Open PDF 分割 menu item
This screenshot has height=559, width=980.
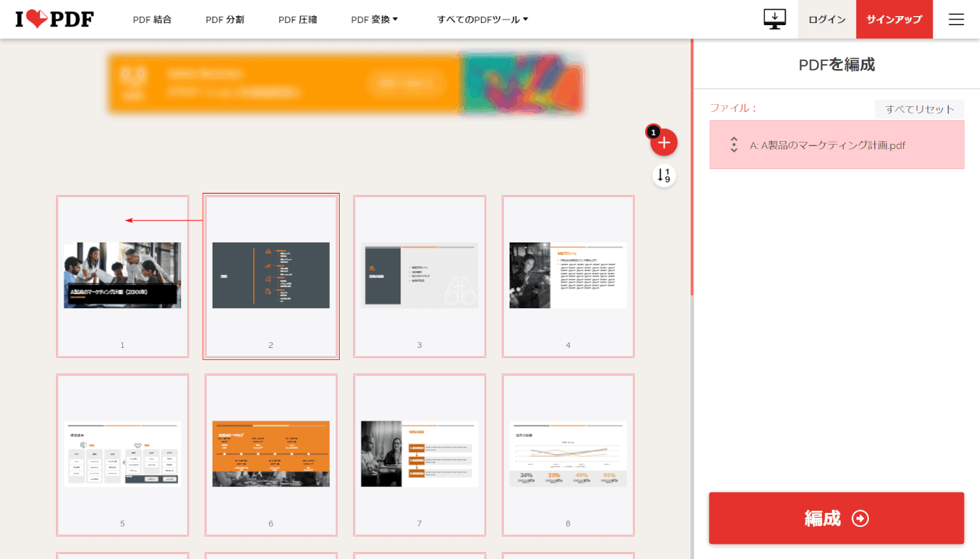pos(225,20)
